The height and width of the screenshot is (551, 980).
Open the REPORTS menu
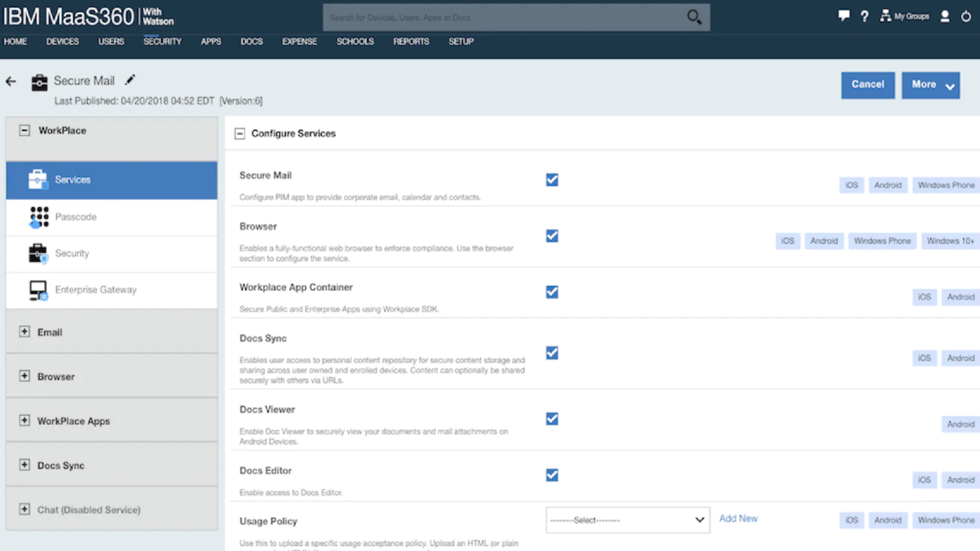click(x=411, y=42)
